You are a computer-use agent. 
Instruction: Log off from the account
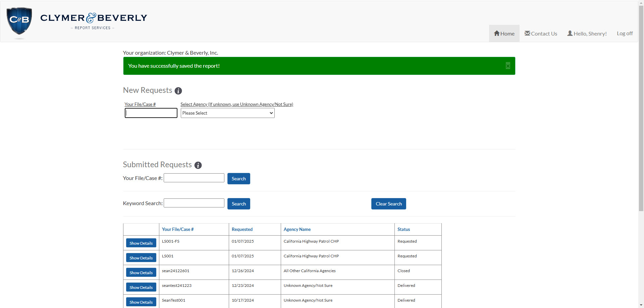point(625,34)
